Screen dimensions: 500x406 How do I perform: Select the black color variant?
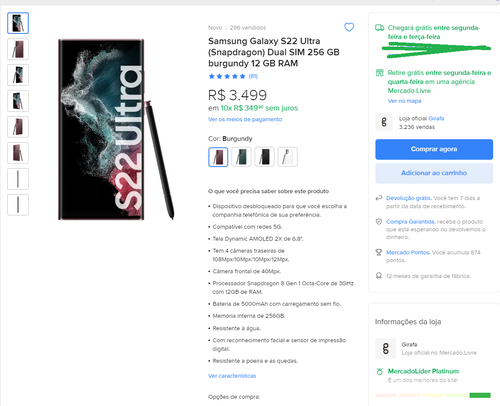(x=264, y=157)
